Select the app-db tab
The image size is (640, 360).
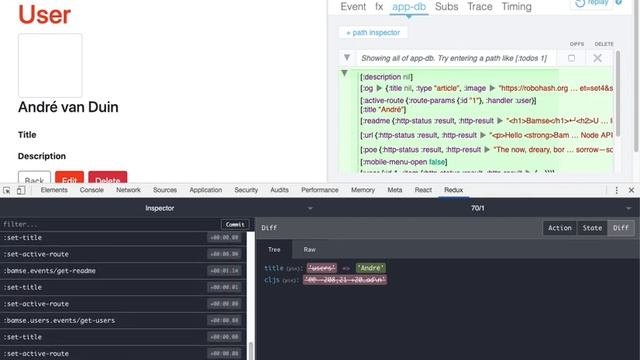(x=409, y=7)
